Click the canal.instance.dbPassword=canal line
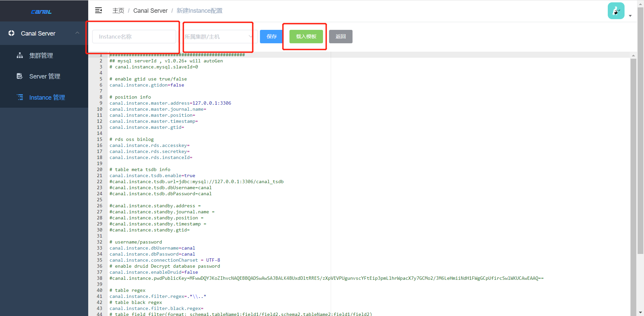This screenshot has height=316, width=644. click(152, 254)
